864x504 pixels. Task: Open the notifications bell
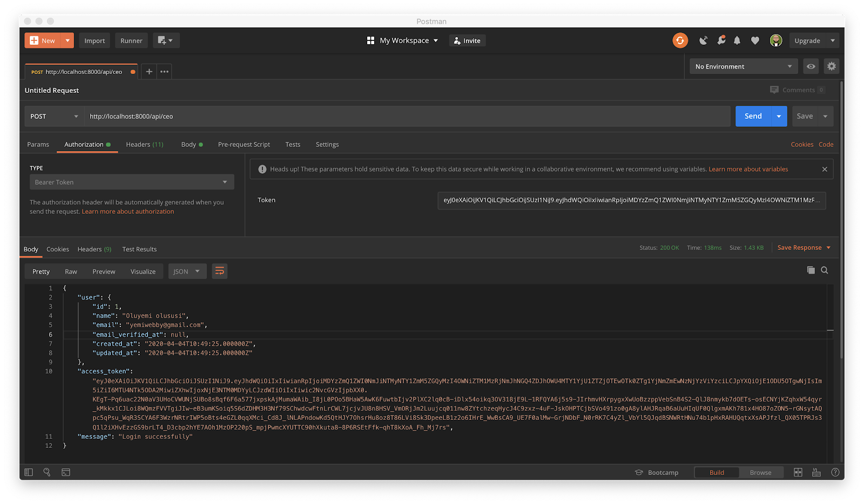point(737,40)
